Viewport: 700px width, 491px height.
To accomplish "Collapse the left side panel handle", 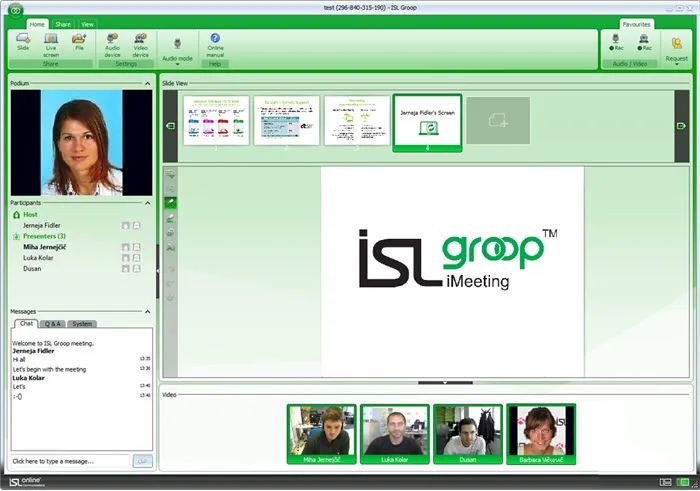I will coord(158,271).
